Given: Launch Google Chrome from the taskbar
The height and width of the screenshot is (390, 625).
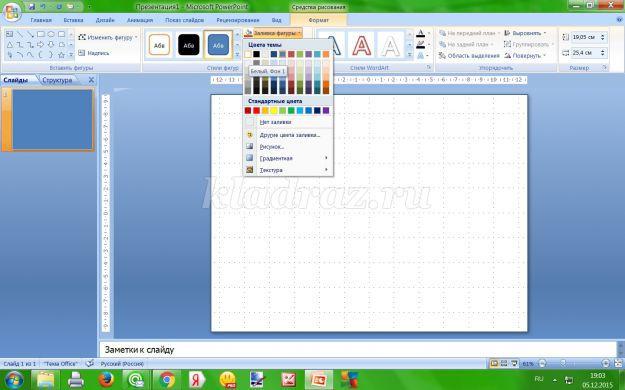Looking at the screenshot, I should point(167,380).
